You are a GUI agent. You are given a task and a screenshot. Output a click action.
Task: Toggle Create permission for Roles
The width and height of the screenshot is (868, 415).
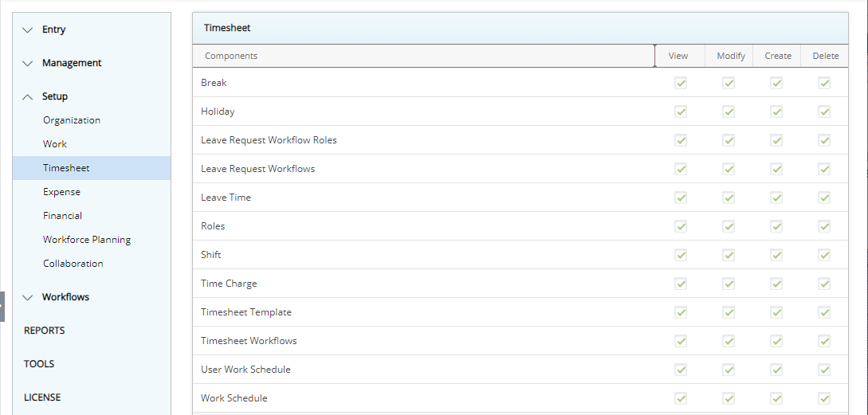[776, 226]
